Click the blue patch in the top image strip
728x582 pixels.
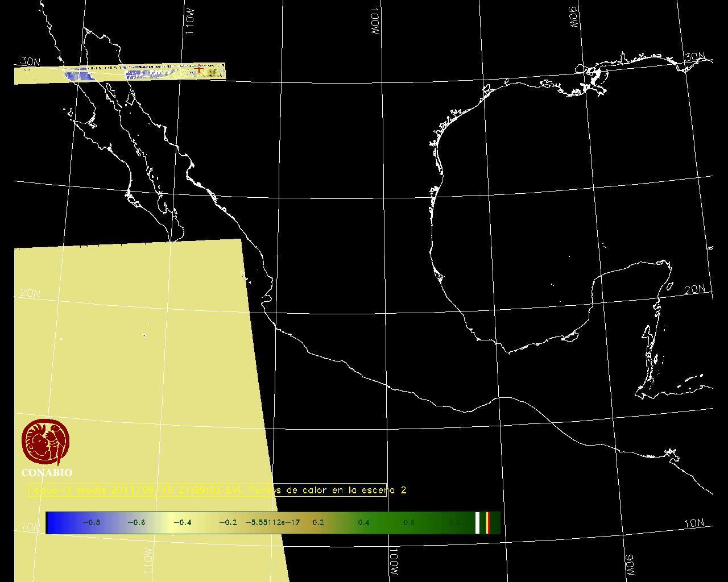pos(77,74)
